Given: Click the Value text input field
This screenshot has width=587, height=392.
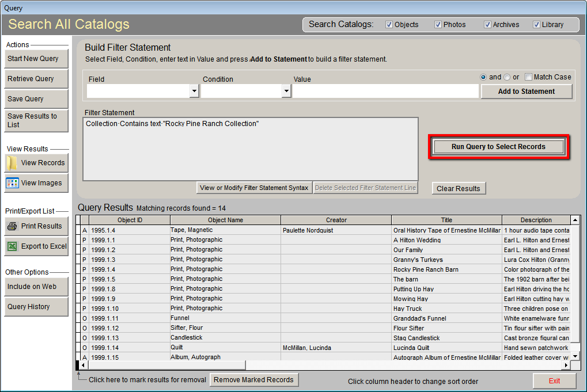Looking at the screenshot, I should click(x=385, y=92).
